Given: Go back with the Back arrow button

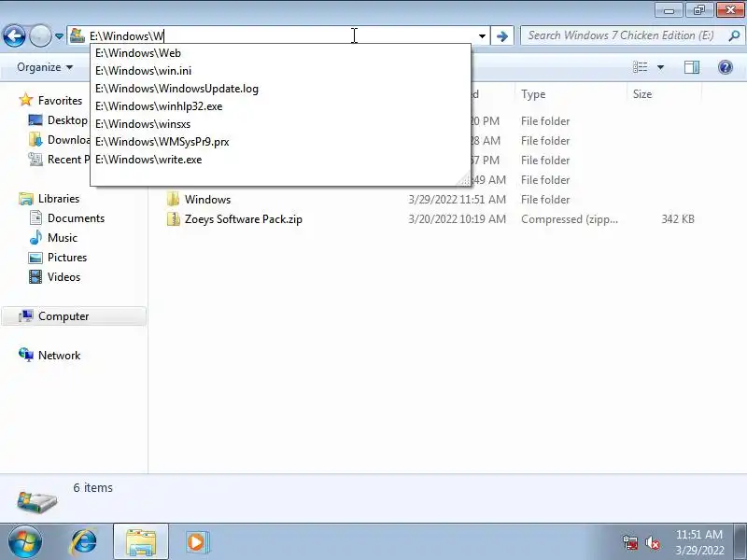Looking at the screenshot, I should 14,35.
